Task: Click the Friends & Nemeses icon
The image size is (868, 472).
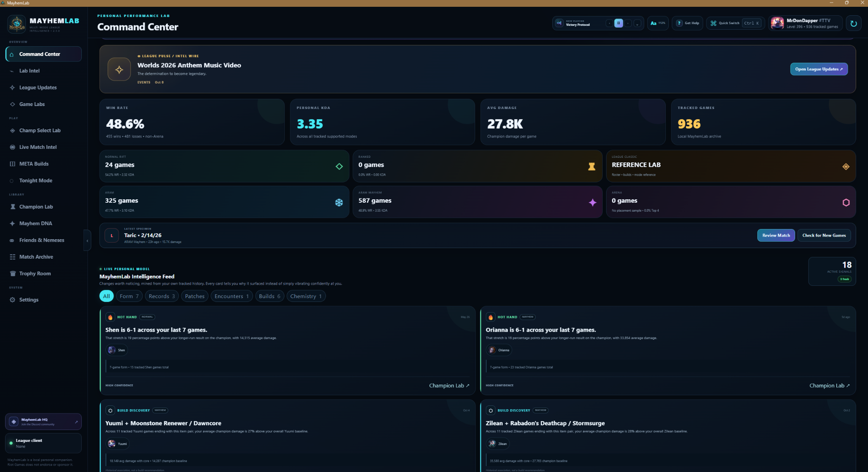Action: (12, 240)
